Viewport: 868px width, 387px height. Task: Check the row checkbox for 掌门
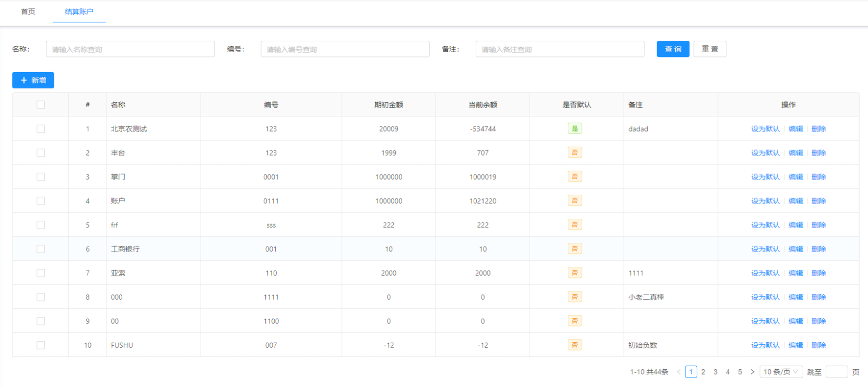click(x=41, y=177)
